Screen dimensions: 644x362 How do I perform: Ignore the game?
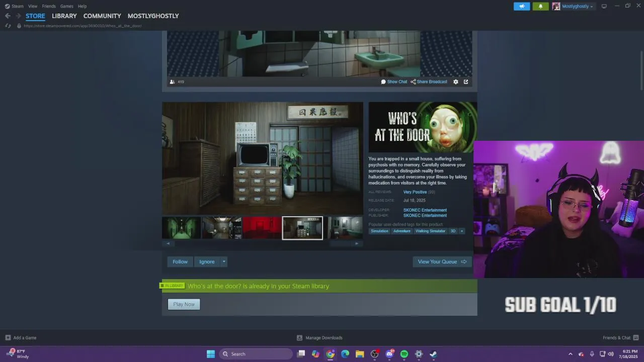coord(207,261)
